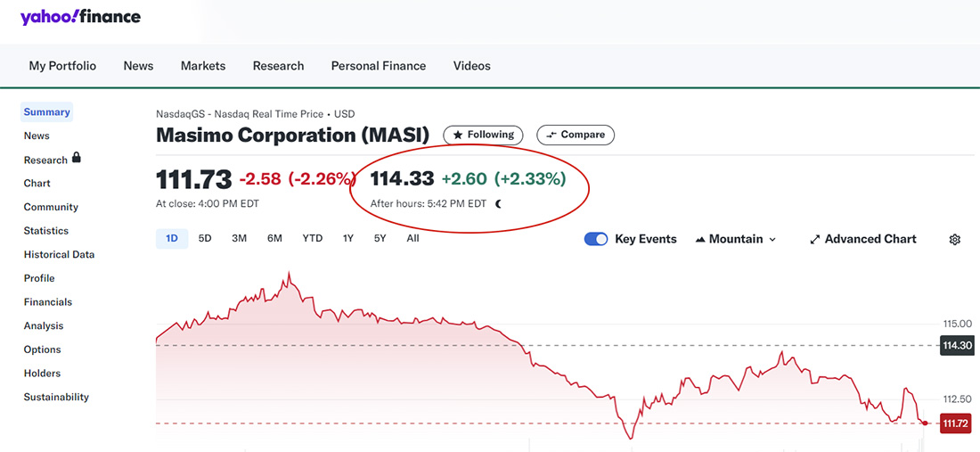Select the YTD chart range
Image resolution: width=980 pixels, height=452 pixels.
[x=312, y=238]
